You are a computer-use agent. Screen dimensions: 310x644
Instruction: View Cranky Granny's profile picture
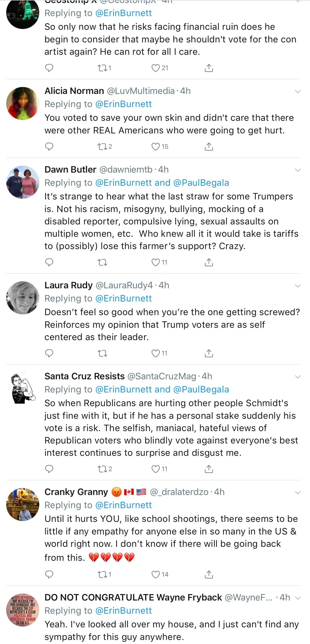coord(23,505)
